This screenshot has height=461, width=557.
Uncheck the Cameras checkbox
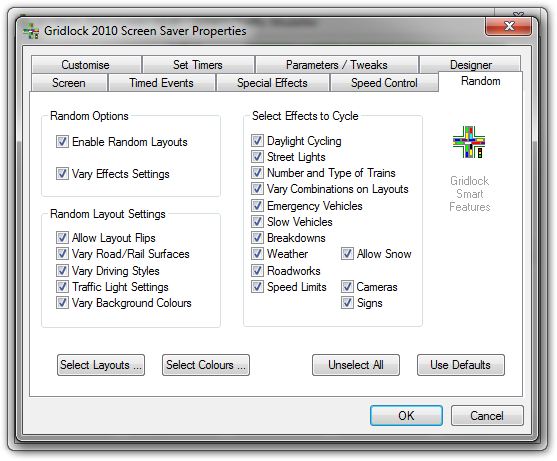point(347,287)
